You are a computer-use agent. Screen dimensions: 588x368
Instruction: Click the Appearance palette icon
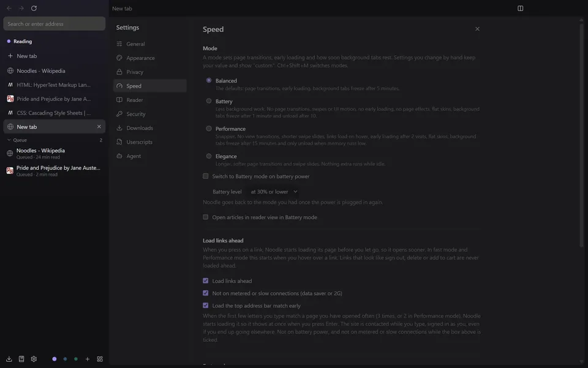[x=119, y=58]
